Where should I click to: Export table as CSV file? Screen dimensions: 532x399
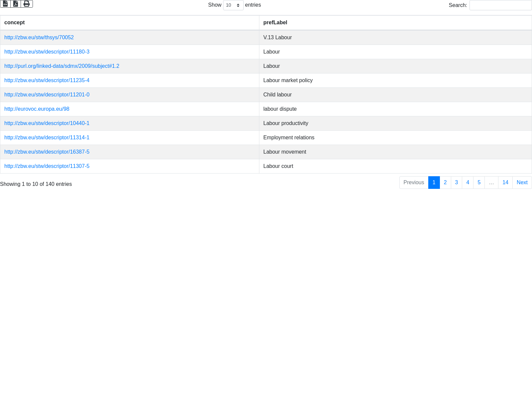click(x=5, y=4)
